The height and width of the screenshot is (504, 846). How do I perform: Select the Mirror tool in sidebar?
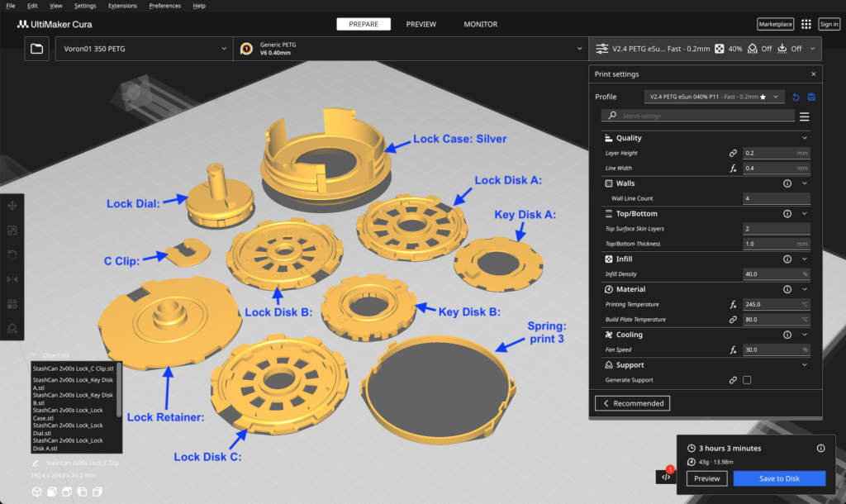[x=12, y=279]
